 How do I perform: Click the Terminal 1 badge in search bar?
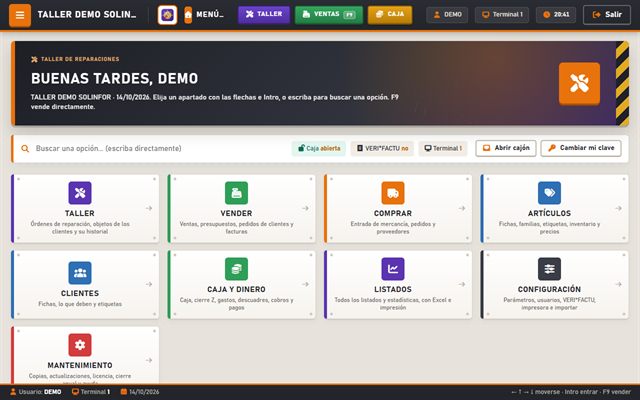tap(443, 148)
